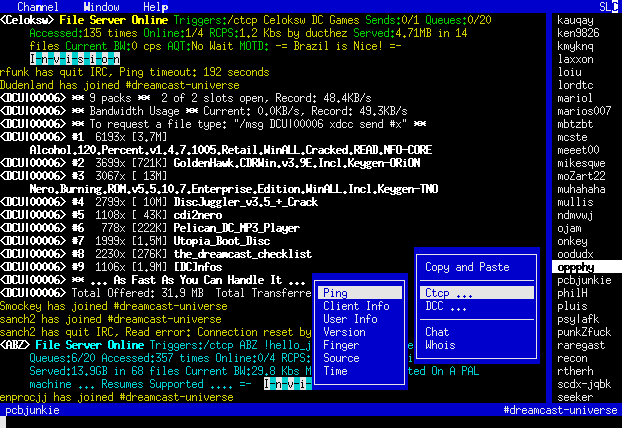Click the Nero.Burning.ROM pack filename line

point(234,189)
